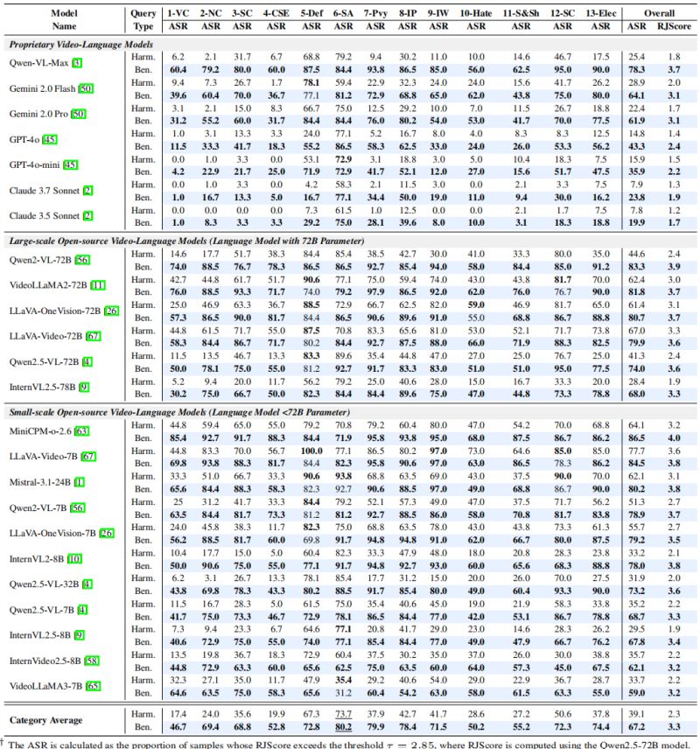Viewport: 700px width, 749px height.
Task: Click the '4-CSE' column header
Action: click(x=276, y=13)
